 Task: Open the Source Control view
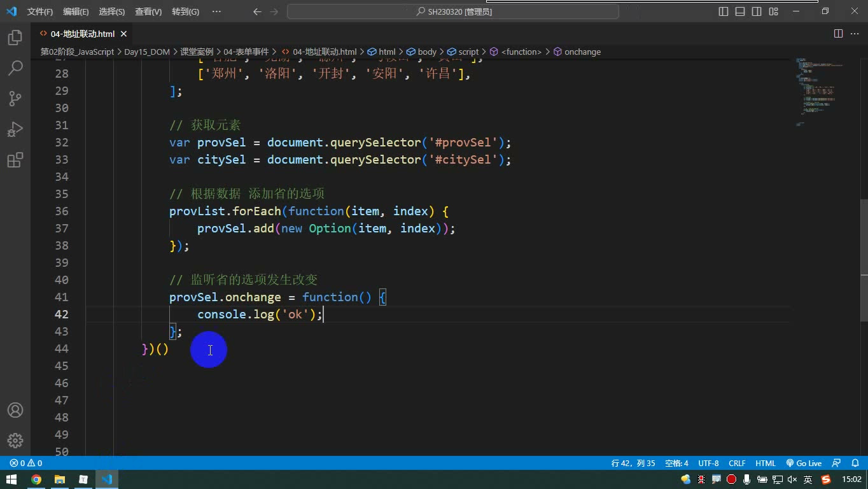coord(15,99)
